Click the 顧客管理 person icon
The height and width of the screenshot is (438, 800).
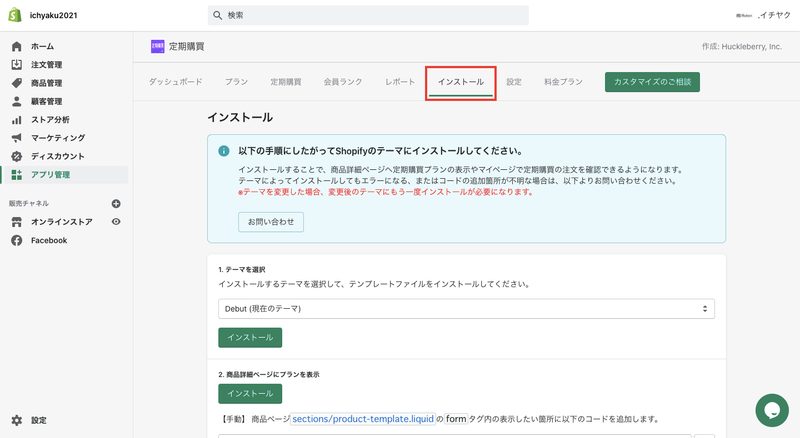17,101
